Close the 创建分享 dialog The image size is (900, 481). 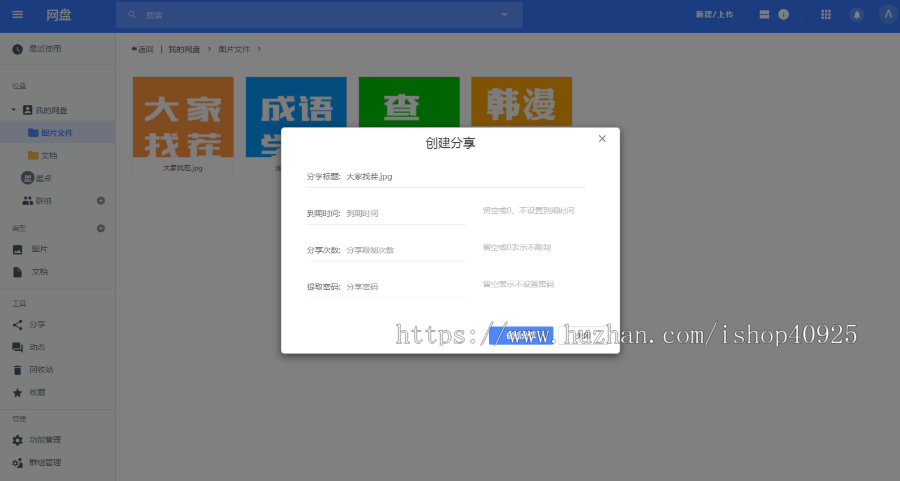[602, 139]
